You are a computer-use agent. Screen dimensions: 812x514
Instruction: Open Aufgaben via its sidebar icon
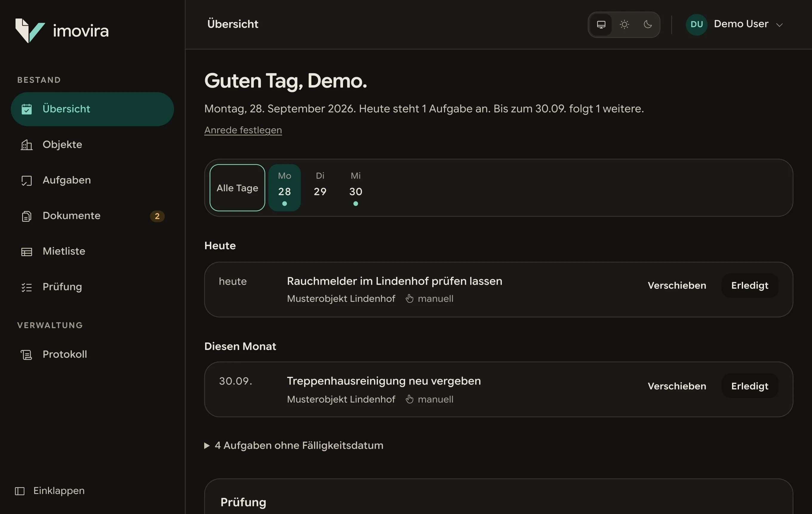[27, 180]
